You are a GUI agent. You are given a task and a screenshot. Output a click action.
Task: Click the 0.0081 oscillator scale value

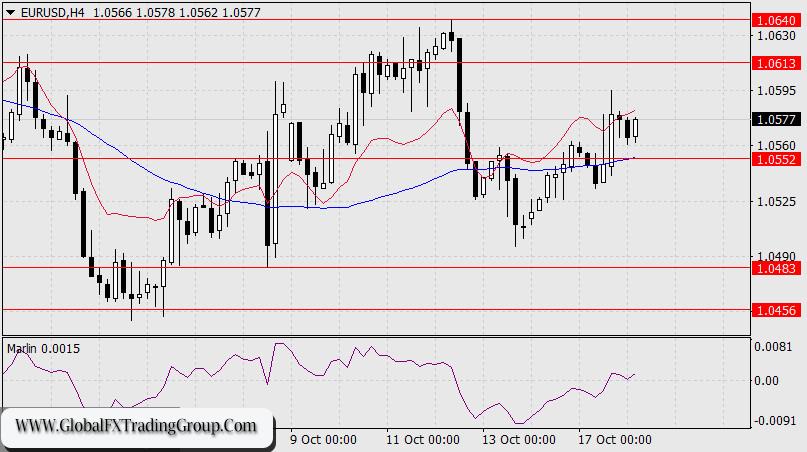773,346
